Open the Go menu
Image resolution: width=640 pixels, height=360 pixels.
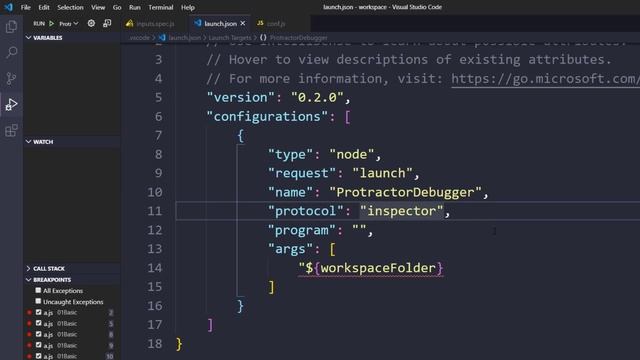click(117, 7)
